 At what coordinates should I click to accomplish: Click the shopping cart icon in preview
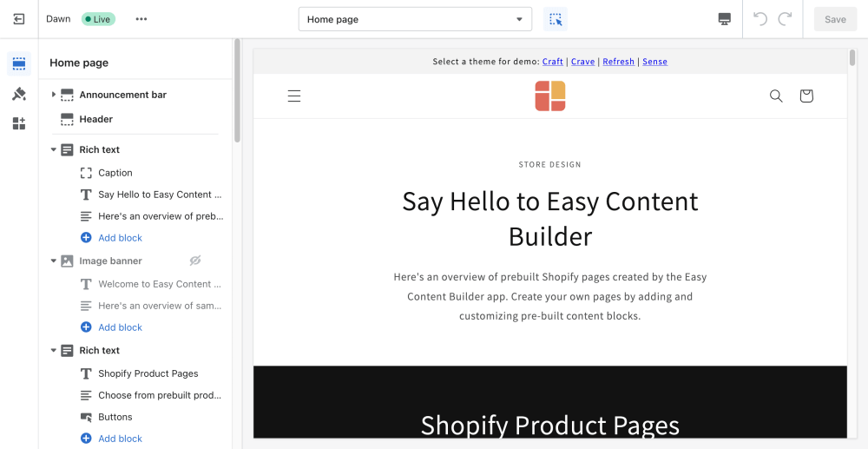pyautogui.click(x=806, y=96)
